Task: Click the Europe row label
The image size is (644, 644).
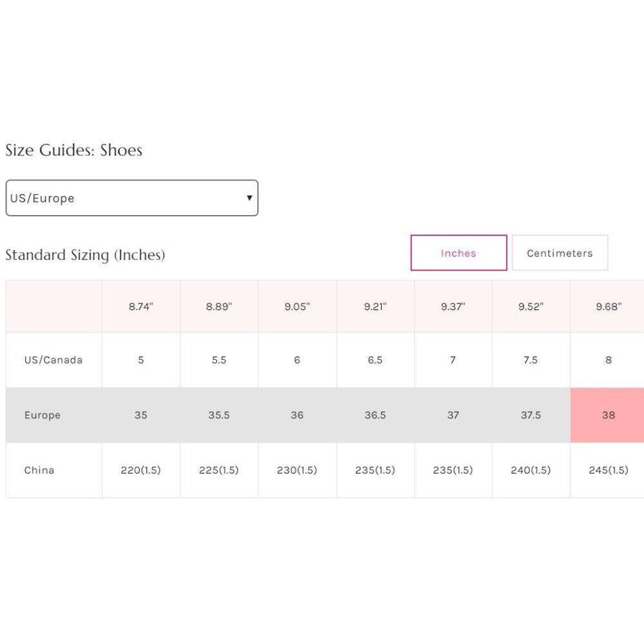Action: click(43, 415)
